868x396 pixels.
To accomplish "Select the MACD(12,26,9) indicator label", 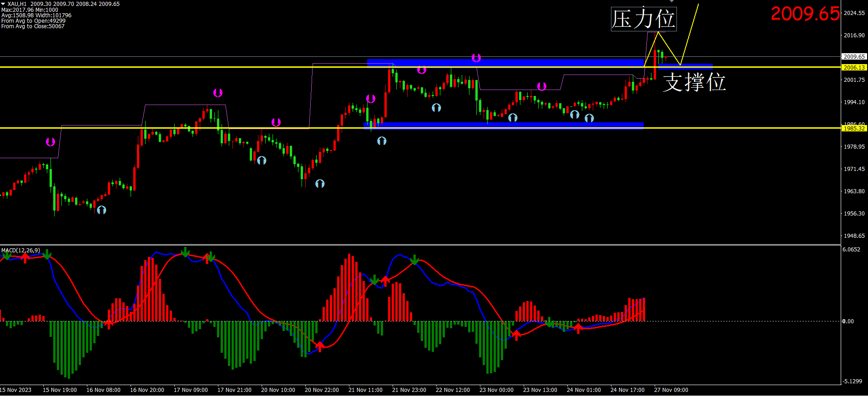I will coord(20,251).
